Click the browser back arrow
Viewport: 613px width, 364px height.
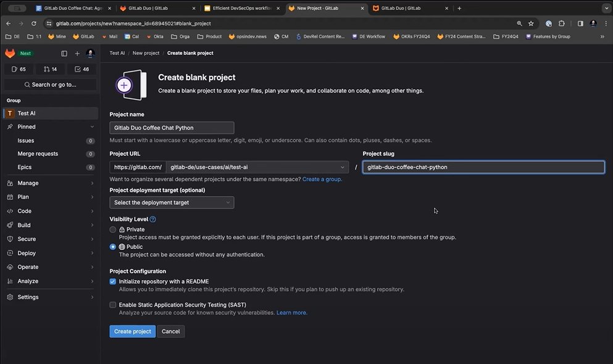point(9,23)
